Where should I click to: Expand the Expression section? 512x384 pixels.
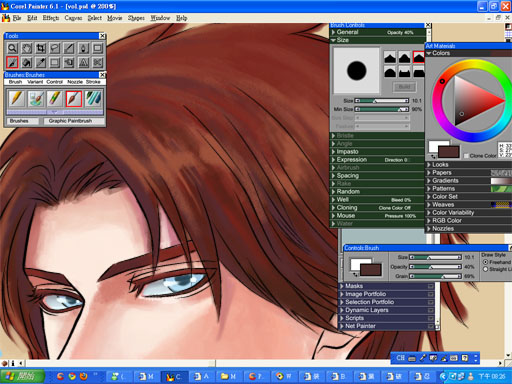tap(333, 159)
